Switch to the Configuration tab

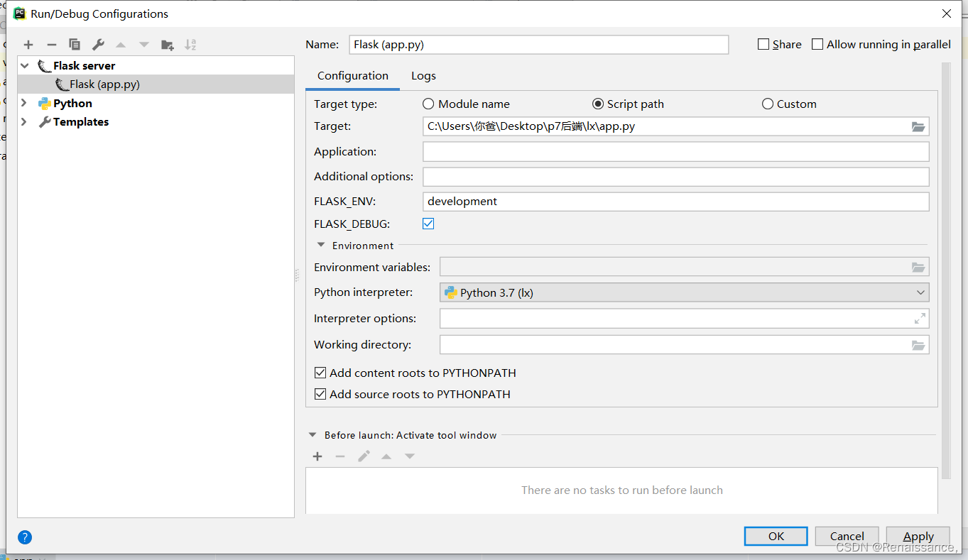pyautogui.click(x=353, y=76)
